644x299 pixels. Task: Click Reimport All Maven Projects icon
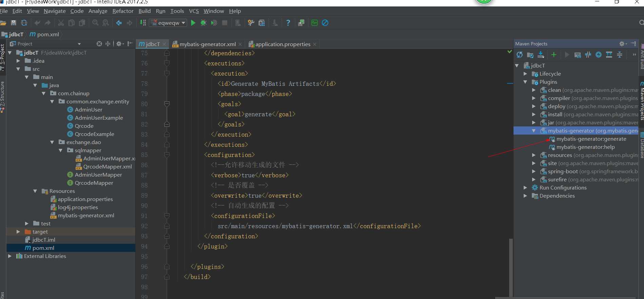520,55
